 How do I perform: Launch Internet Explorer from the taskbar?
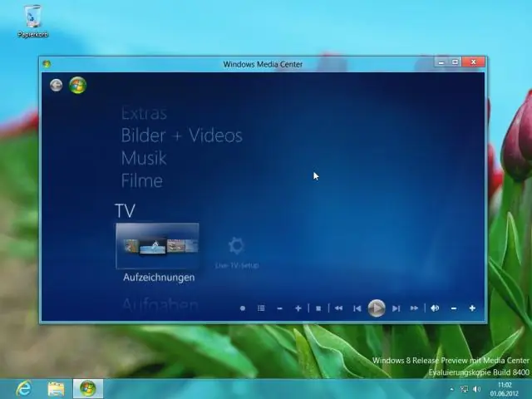click(x=24, y=388)
